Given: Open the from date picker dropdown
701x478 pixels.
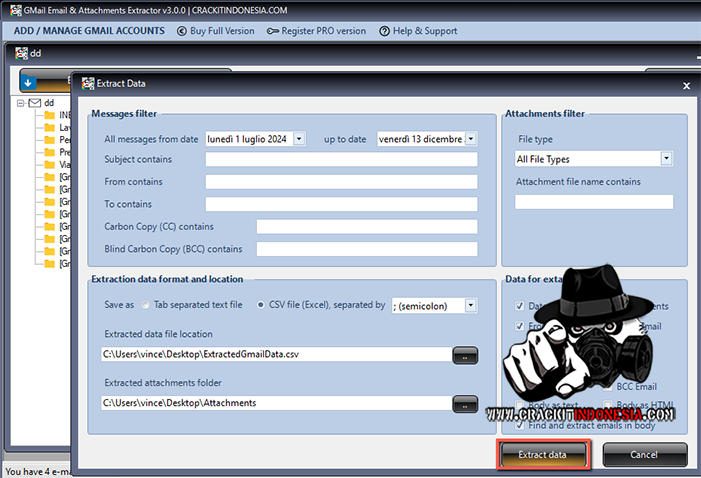Looking at the screenshot, I should point(300,139).
